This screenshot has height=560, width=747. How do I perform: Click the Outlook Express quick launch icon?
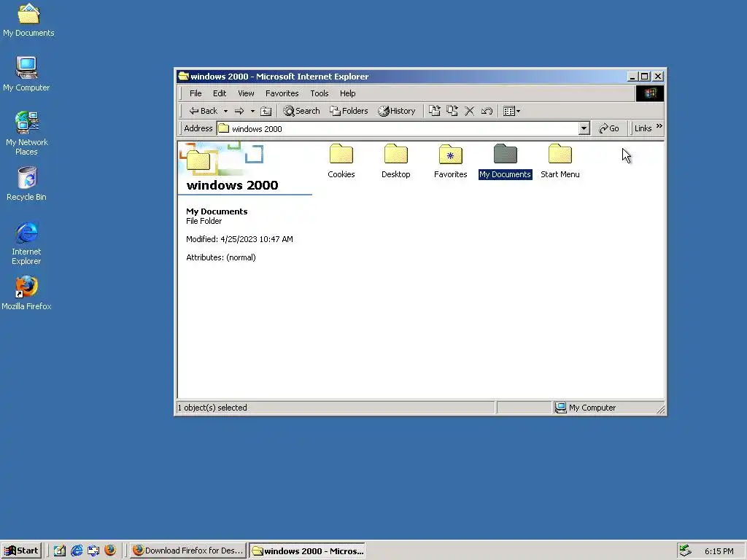(93, 551)
